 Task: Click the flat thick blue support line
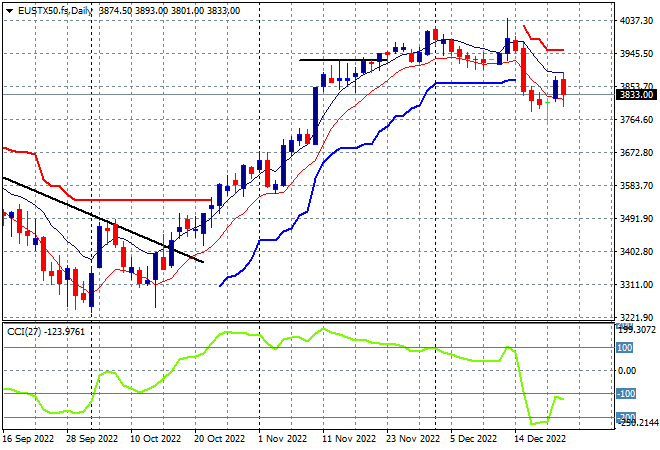click(x=469, y=83)
